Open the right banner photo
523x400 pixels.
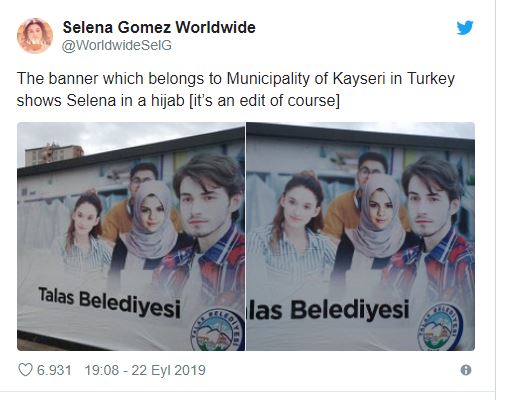[x=361, y=236]
